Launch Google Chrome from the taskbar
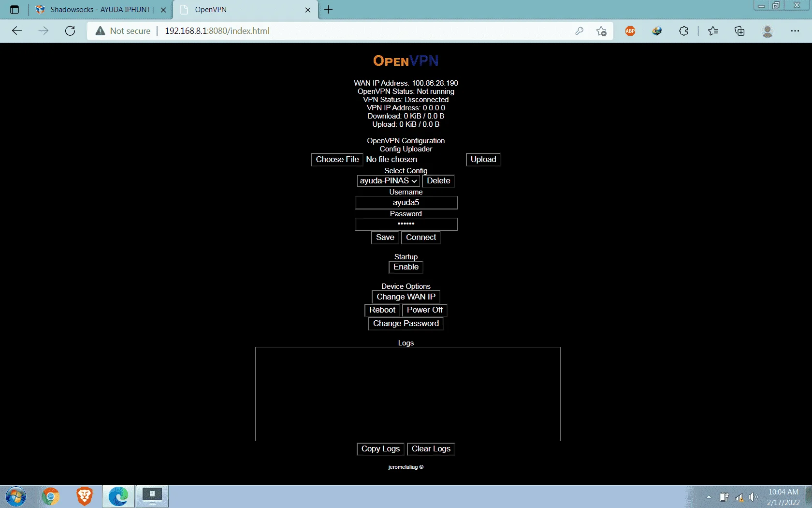 pyautogui.click(x=51, y=496)
